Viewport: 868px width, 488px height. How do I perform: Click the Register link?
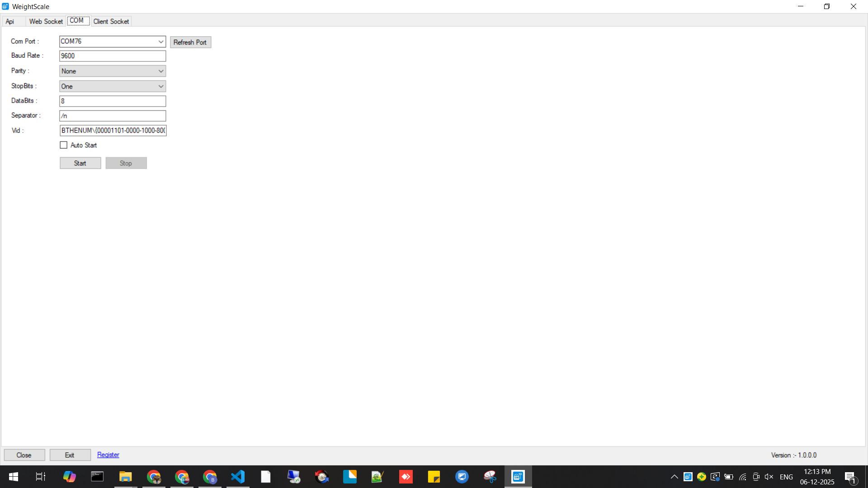(108, 455)
